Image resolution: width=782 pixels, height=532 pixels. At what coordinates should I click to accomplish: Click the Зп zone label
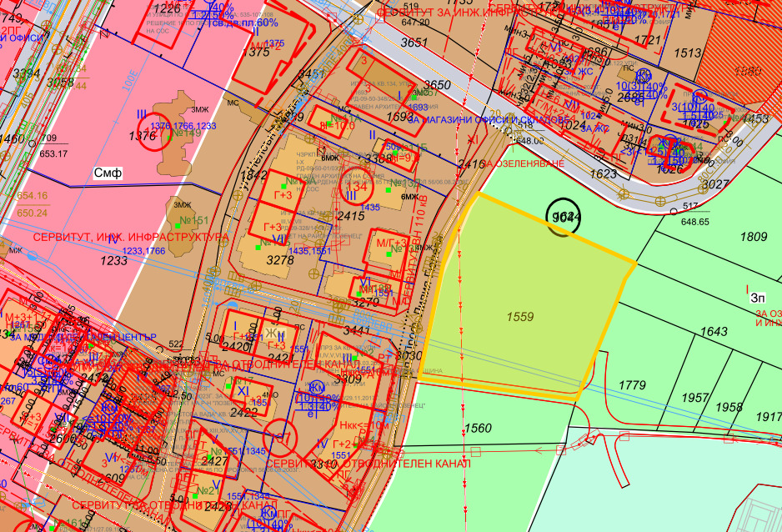click(x=757, y=299)
